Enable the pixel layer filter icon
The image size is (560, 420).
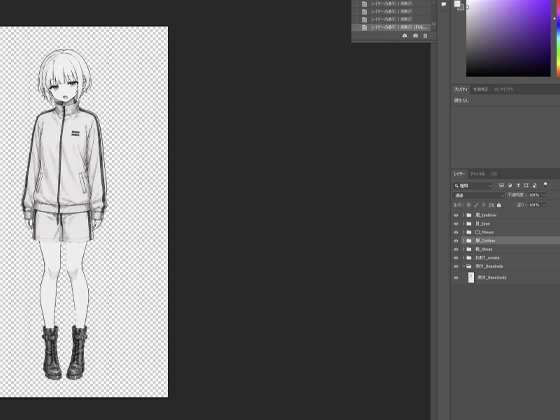point(501,185)
